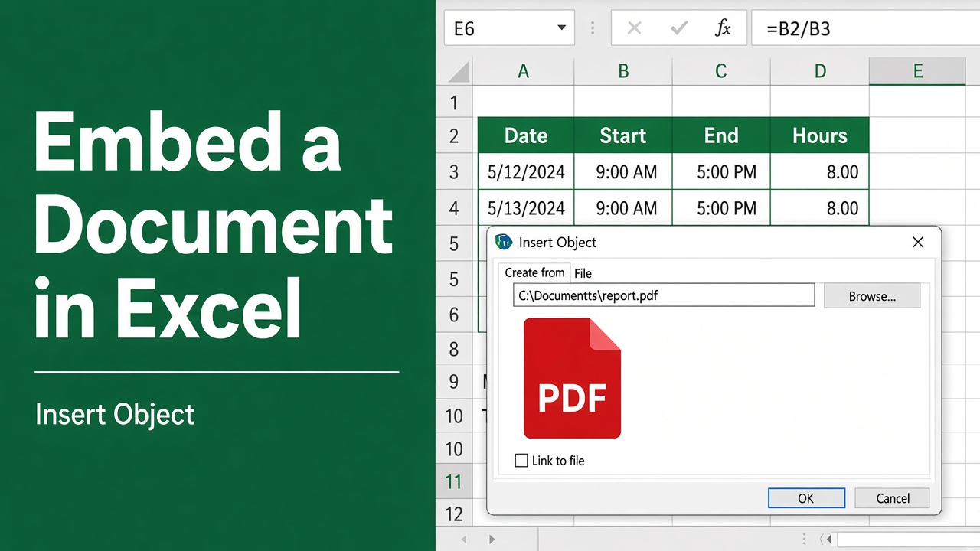Select 5:00 PM in the 5/12/2024 row

coord(721,172)
